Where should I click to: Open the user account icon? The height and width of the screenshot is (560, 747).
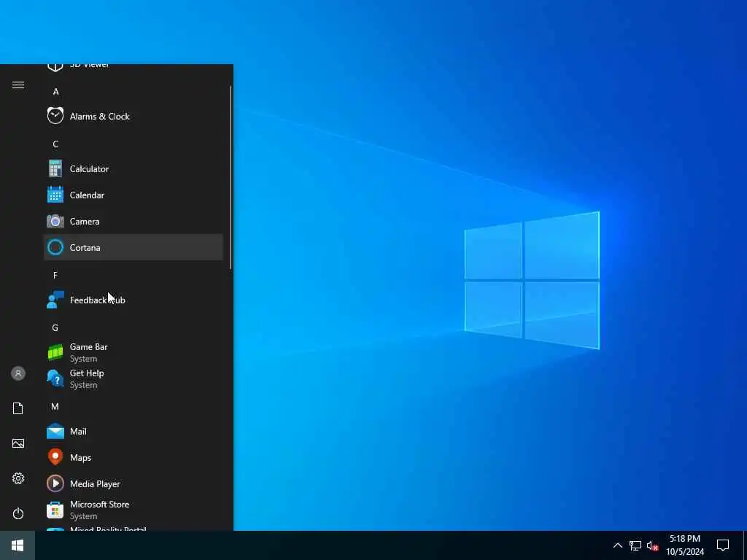[18, 373]
